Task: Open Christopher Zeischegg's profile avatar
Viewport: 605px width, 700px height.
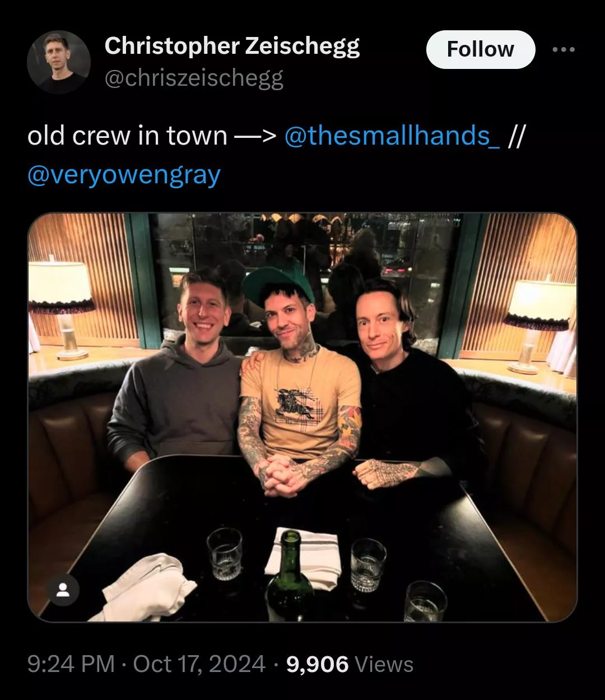Action: [59, 62]
